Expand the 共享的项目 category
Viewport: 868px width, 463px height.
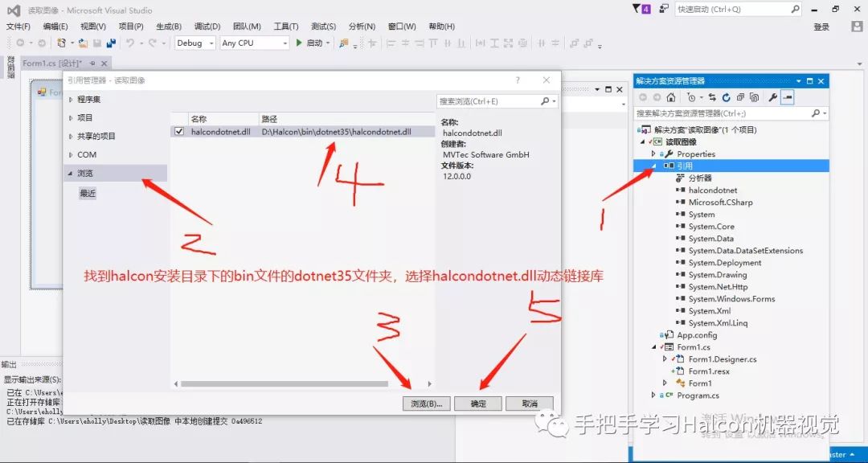[x=70, y=136]
